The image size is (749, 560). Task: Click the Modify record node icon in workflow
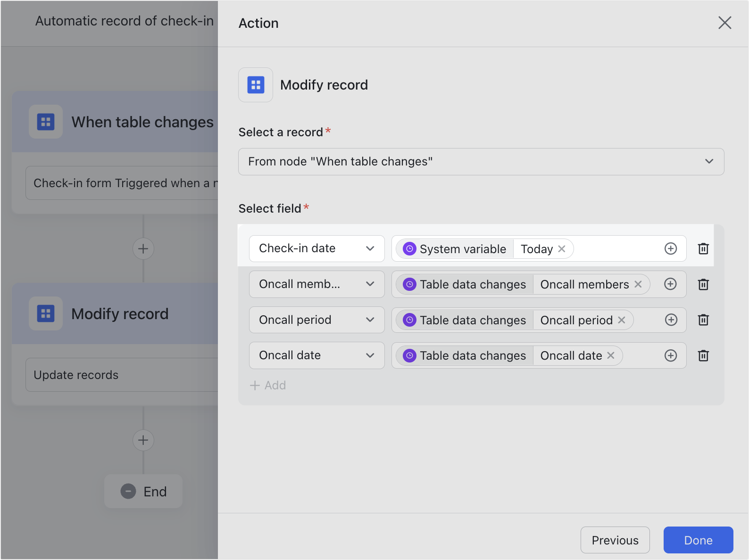tap(46, 313)
